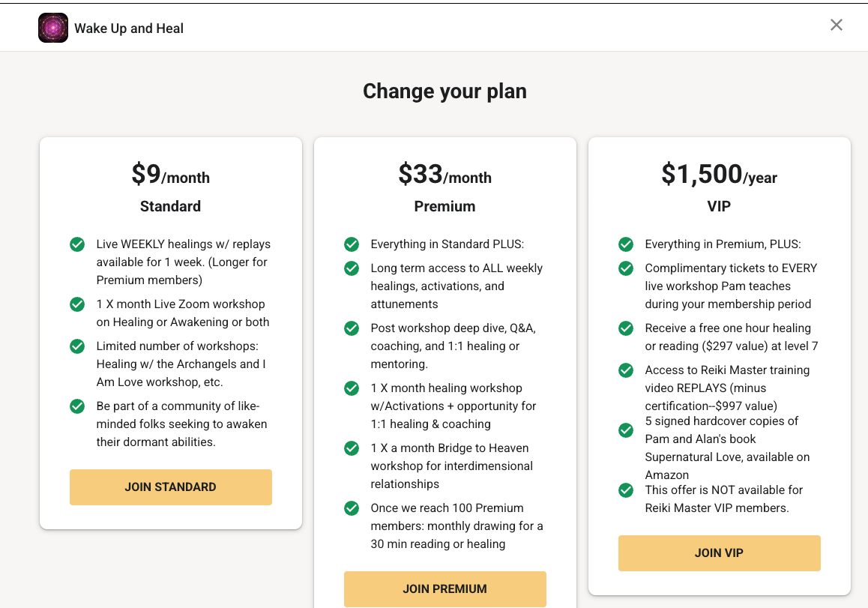Click checkmark beside Once we reach 100 Premium

(352, 508)
